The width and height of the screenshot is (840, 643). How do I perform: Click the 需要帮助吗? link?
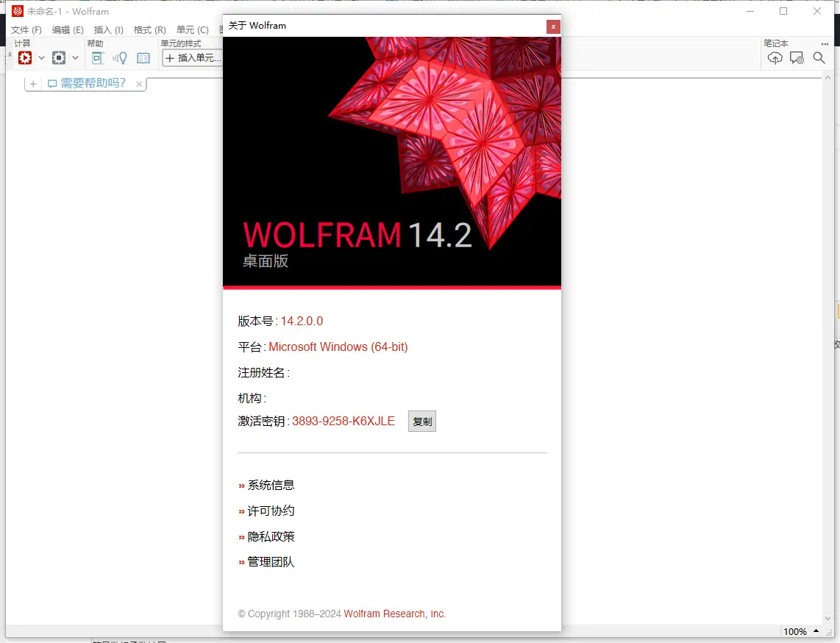(93, 83)
